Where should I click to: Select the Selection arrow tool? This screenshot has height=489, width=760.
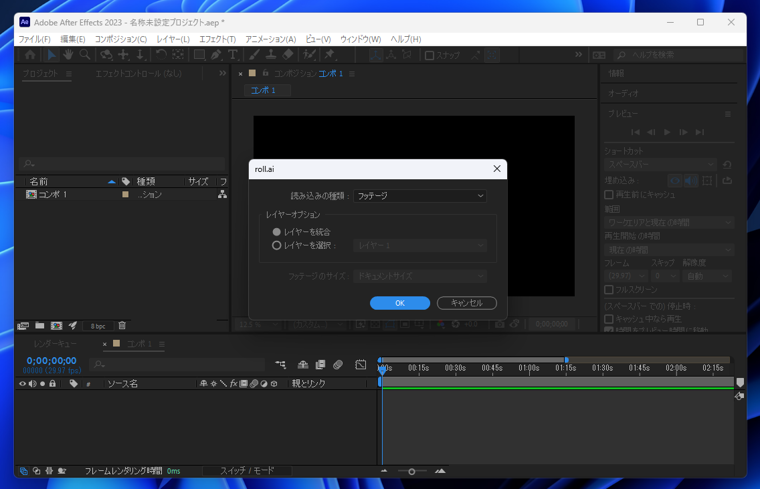click(x=51, y=55)
